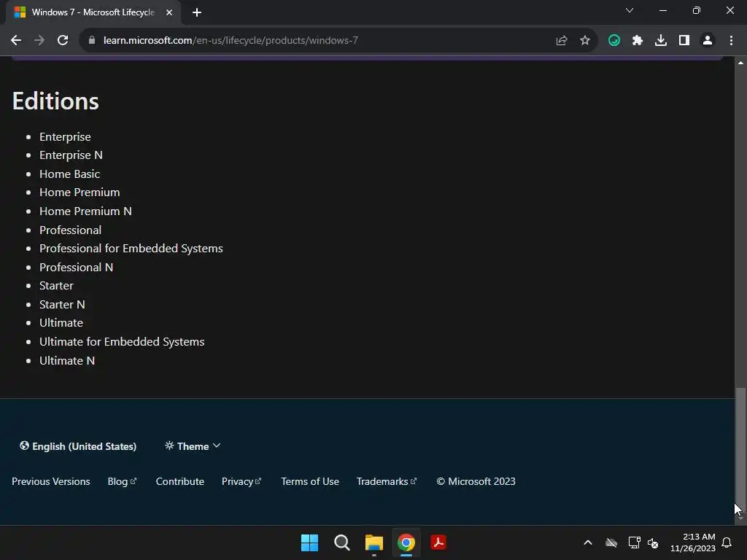Open Chrome three-dot menu
The image size is (747, 560).
click(731, 41)
